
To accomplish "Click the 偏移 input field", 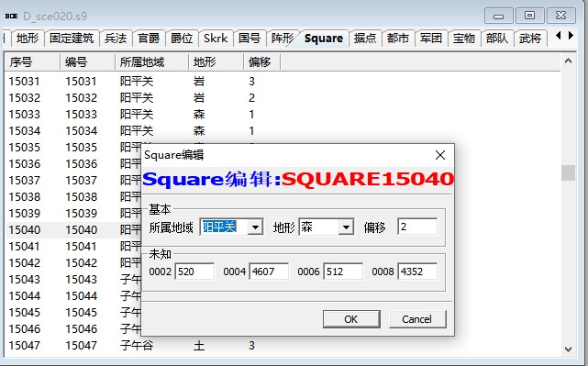I will 417,227.
